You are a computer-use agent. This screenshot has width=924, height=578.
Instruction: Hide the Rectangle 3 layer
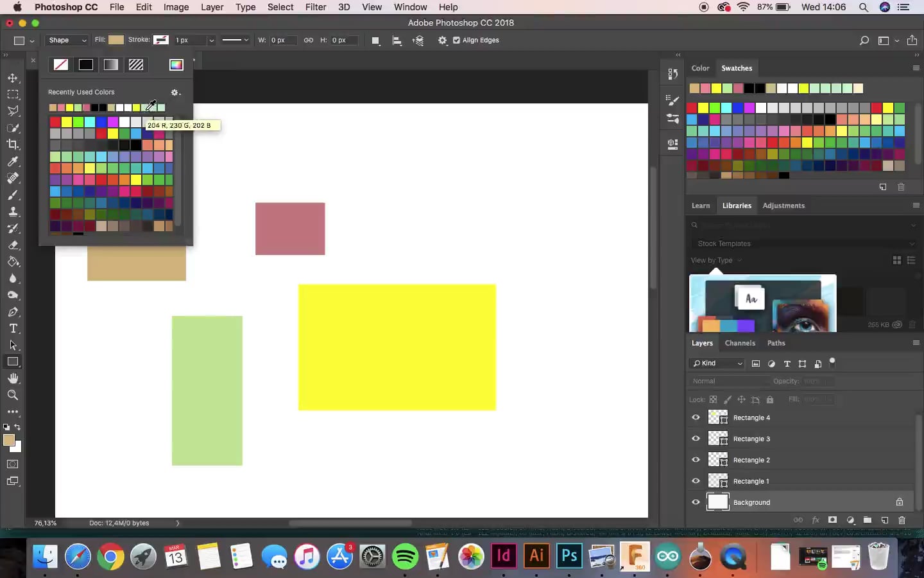coord(696,439)
